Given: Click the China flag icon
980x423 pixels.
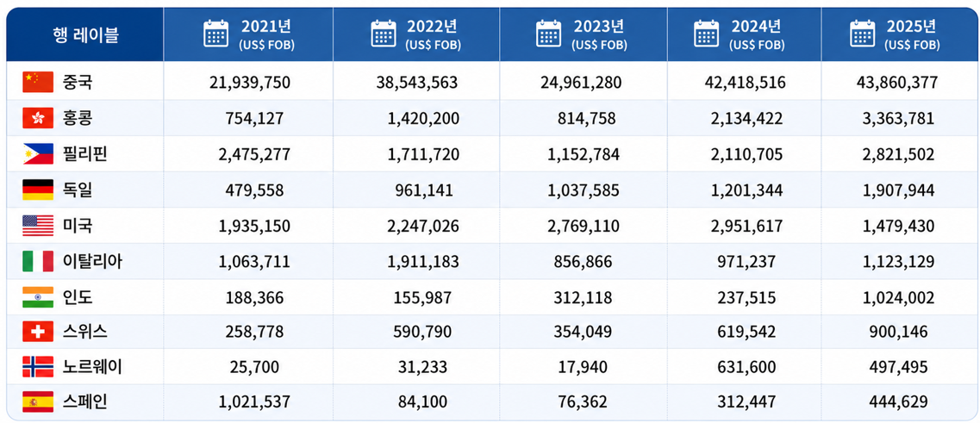Looking at the screenshot, I should pyautogui.click(x=38, y=83).
